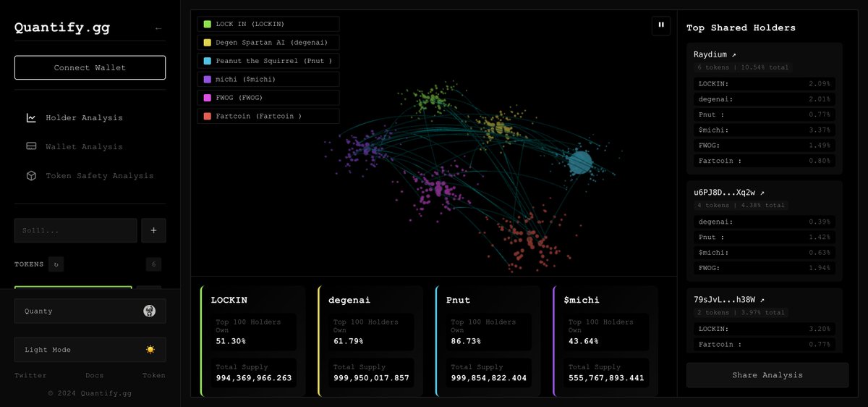Screen dimensions: 868x407
Task: Refresh the tokens list
Action: click(x=56, y=264)
